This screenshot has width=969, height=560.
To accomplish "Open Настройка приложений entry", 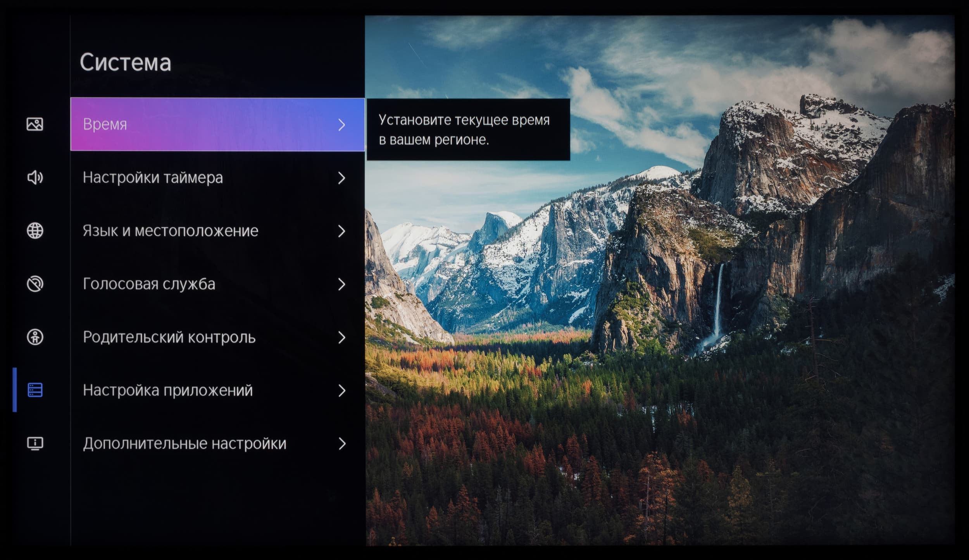I will pyautogui.click(x=167, y=390).
